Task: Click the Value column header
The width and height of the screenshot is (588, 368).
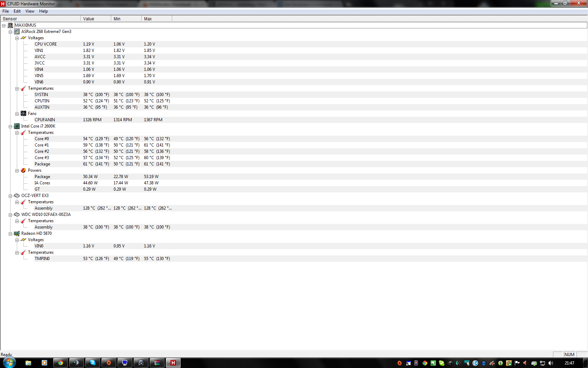Action: 96,19
